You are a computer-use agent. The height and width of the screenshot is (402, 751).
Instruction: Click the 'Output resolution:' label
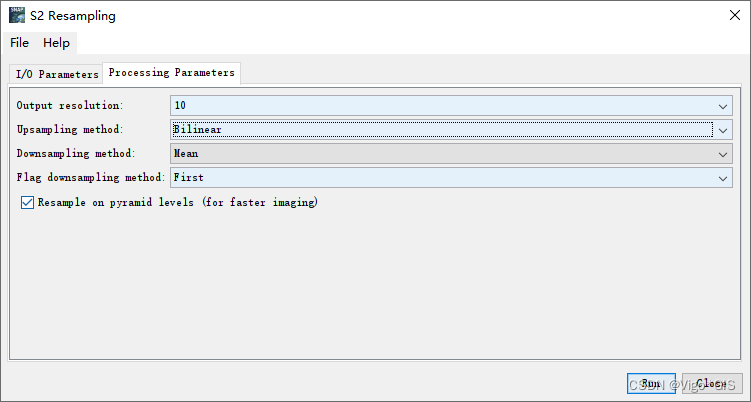(70, 105)
